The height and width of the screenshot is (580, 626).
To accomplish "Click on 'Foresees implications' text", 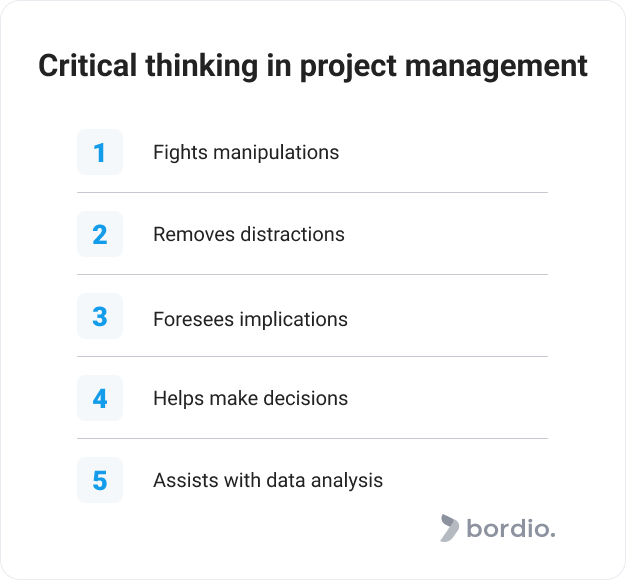I will (x=250, y=319).
